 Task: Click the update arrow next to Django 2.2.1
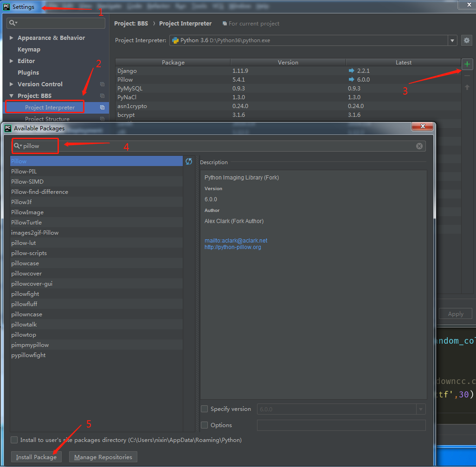tap(351, 70)
